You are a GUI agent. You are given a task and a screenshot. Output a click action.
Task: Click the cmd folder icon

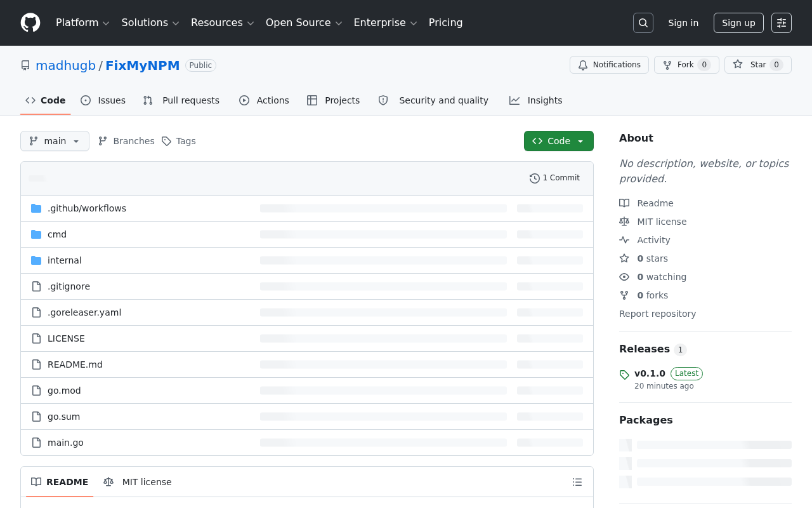[x=36, y=234]
